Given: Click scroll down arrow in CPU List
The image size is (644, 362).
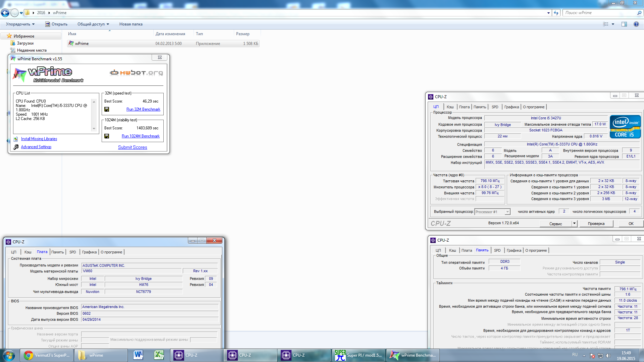Looking at the screenshot, I should tap(94, 129).
